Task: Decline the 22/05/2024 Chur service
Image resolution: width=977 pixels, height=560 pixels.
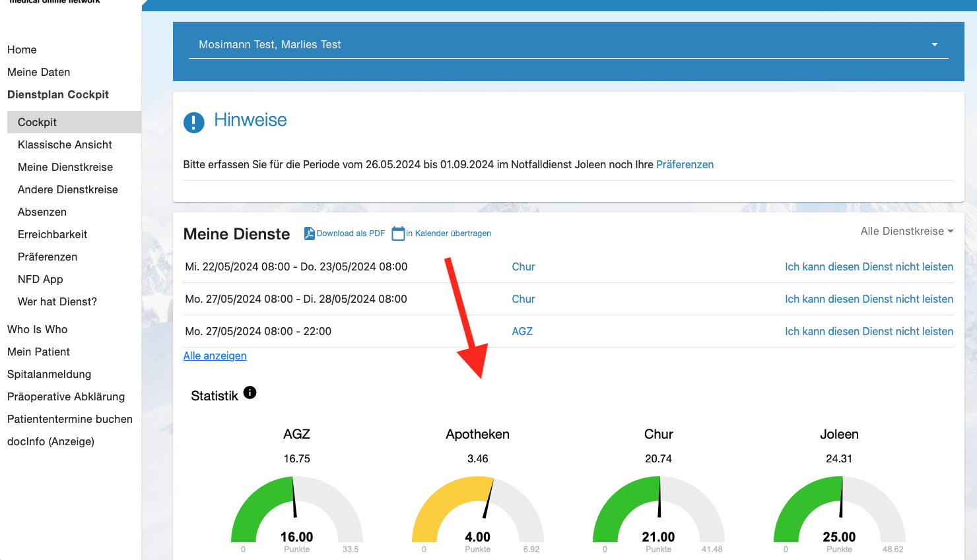Action: tap(869, 266)
